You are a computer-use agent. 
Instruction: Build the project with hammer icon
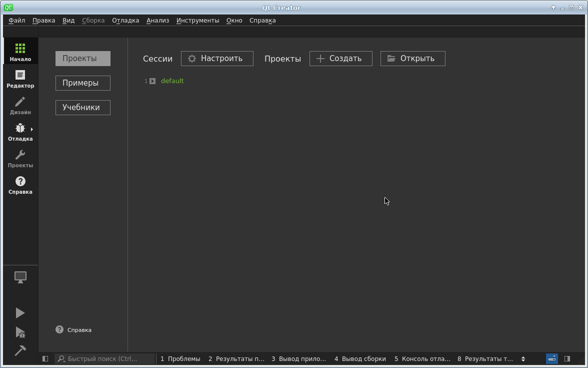point(20,350)
